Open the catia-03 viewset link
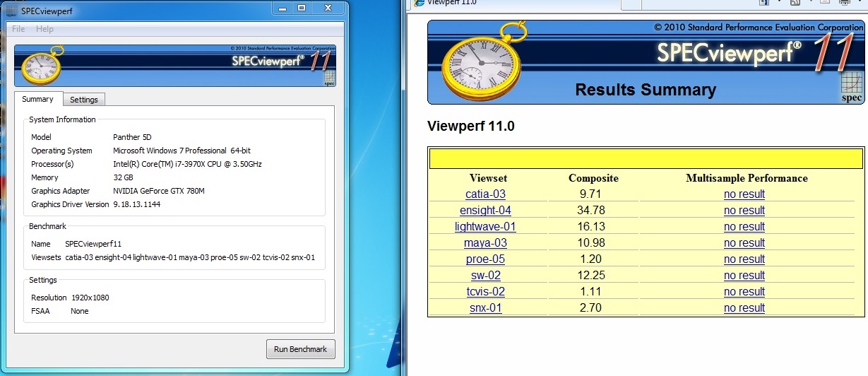Image resolution: width=868 pixels, height=376 pixels. [x=485, y=194]
